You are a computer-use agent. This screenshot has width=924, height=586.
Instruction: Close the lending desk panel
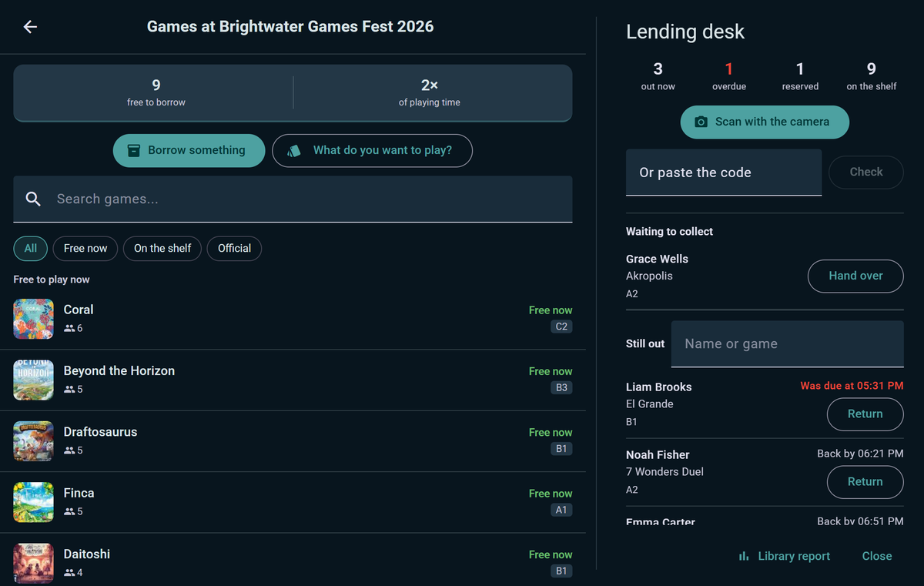coord(877,556)
